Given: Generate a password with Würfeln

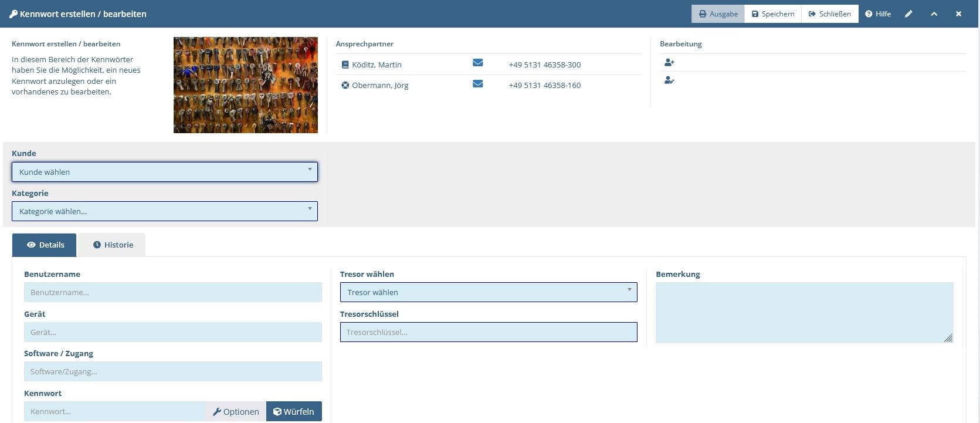Looking at the screenshot, I should (x=294, y=411).
